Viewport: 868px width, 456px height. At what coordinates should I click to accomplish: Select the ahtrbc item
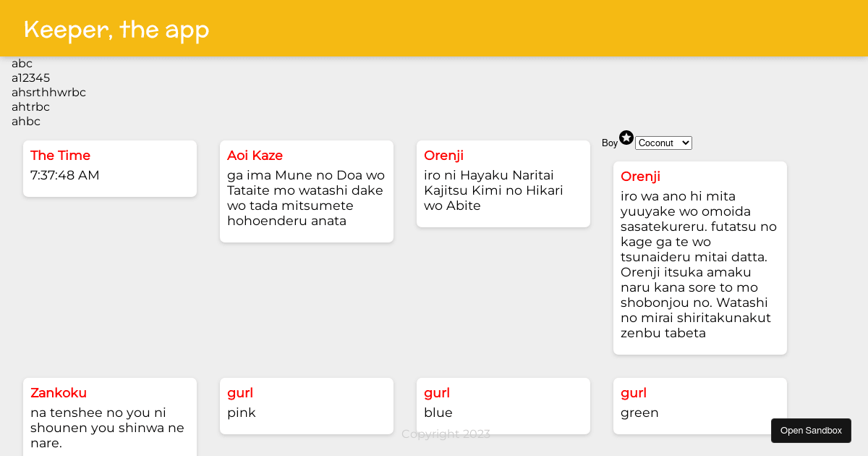(30, 107)
